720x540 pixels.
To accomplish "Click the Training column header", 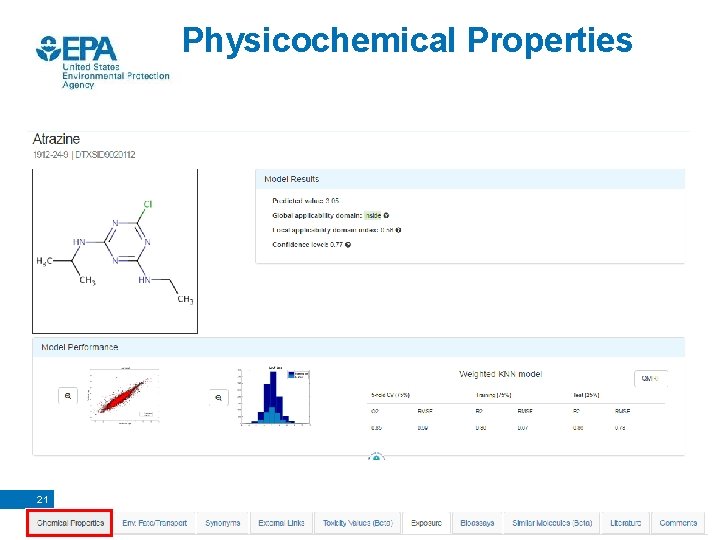I will pos(494,395).
